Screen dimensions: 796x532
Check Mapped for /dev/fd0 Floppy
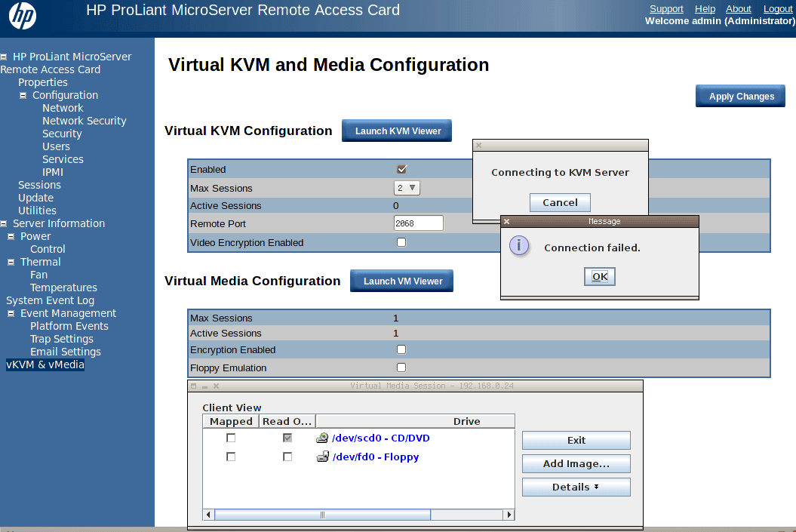[231, 457]
